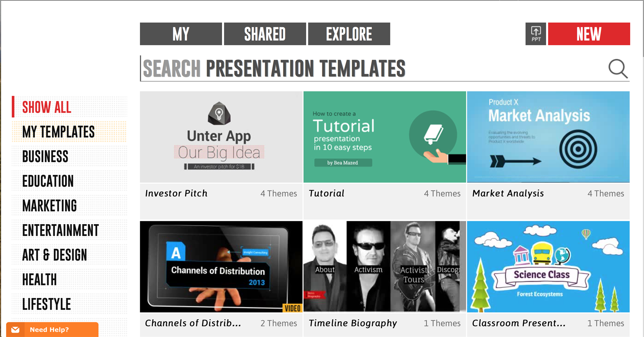Switch to the SHARED tab
Screen dimensions: 644x337
[x=265, y=34]
